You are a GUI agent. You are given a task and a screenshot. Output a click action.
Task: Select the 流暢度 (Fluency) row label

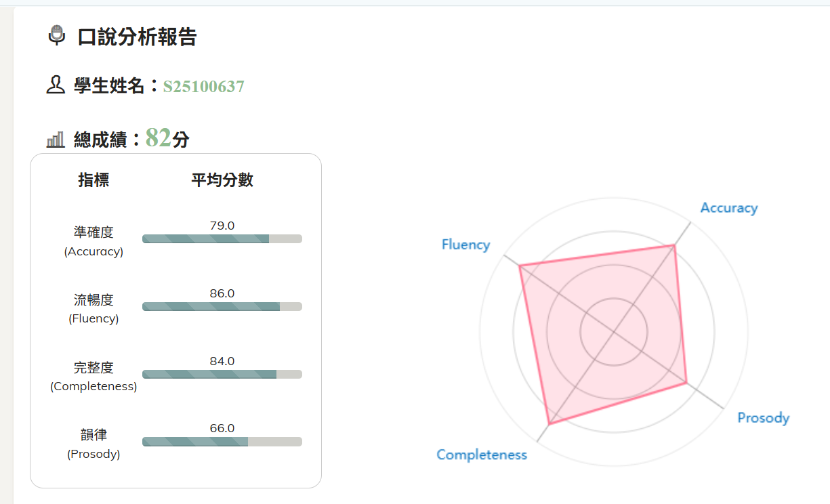tap(94, 309)
